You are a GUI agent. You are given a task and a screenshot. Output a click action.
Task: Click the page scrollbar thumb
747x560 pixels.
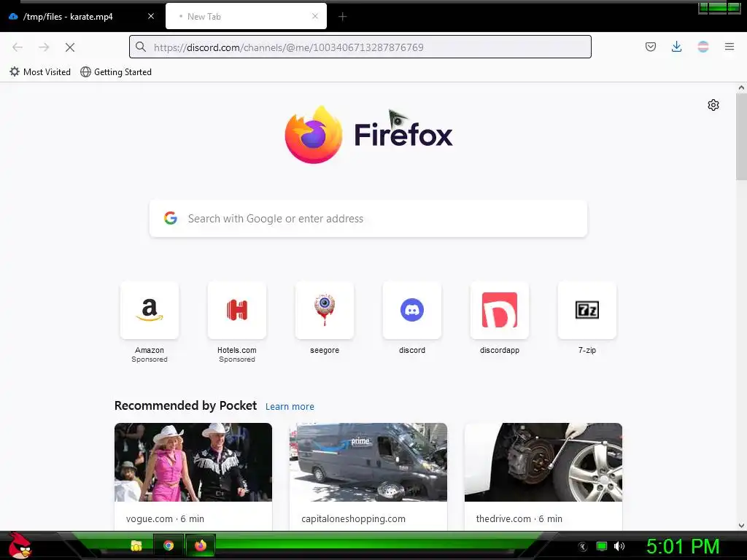click(x=741, y=136)
